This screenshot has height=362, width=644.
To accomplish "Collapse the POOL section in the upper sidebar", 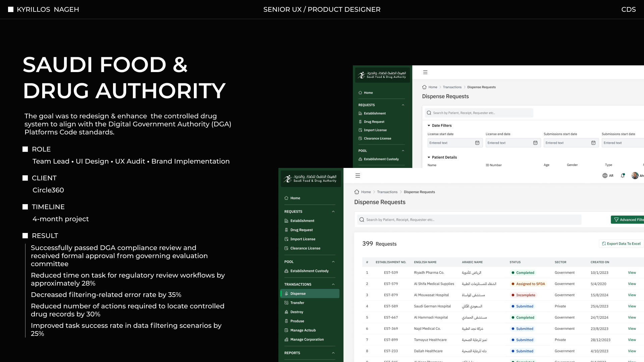I will pos(403,151).
